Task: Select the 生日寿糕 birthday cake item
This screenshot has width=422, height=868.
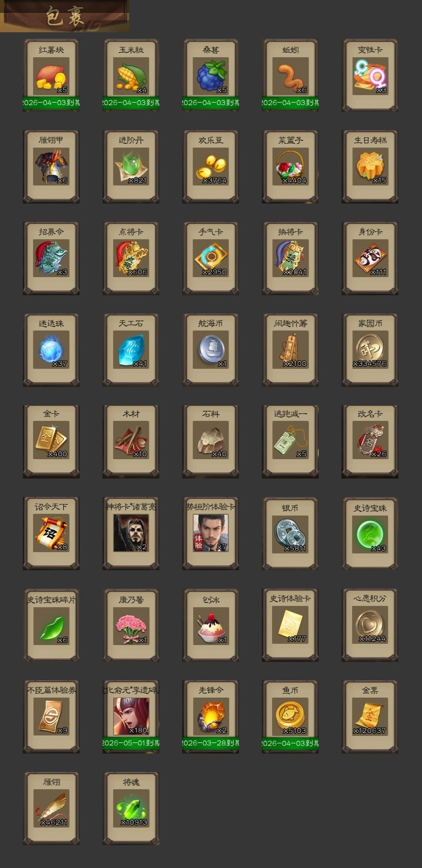Action: [370, 167]
